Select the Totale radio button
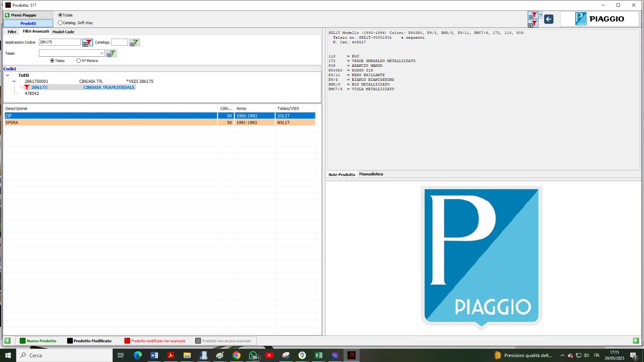Image resolution: width=644 pixels, height=362 pixels. click(x=60, y=15)
